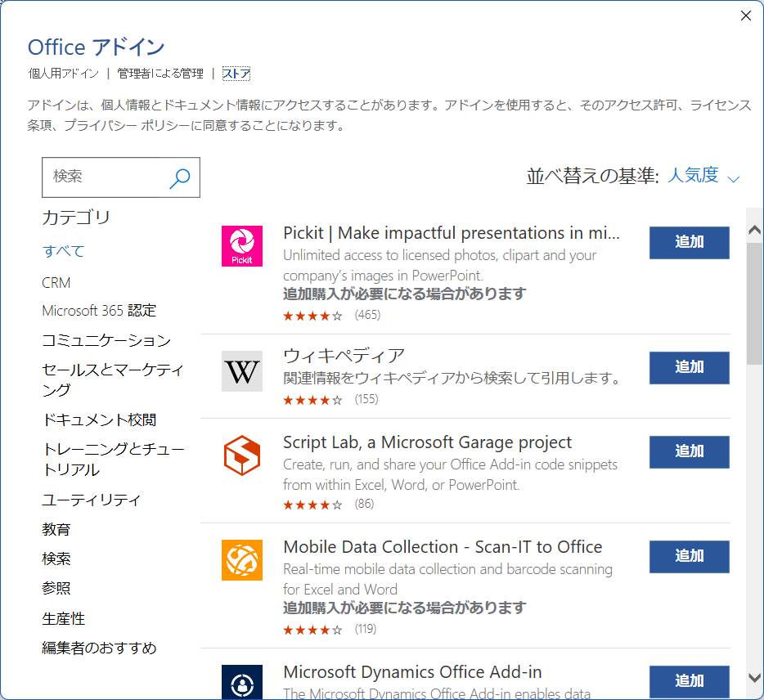The image size is (764, 700).
Task: Add the Script Lab add-in
Action: [x=689, y=452]
